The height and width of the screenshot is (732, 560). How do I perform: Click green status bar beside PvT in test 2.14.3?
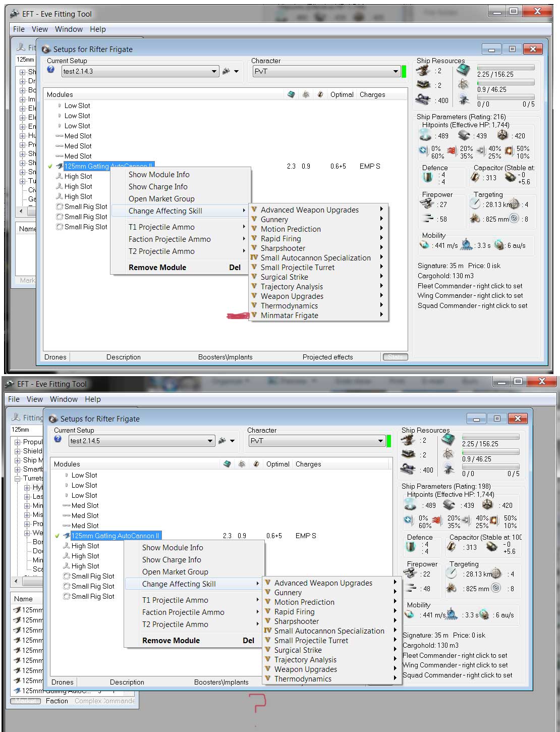[404, 71]
